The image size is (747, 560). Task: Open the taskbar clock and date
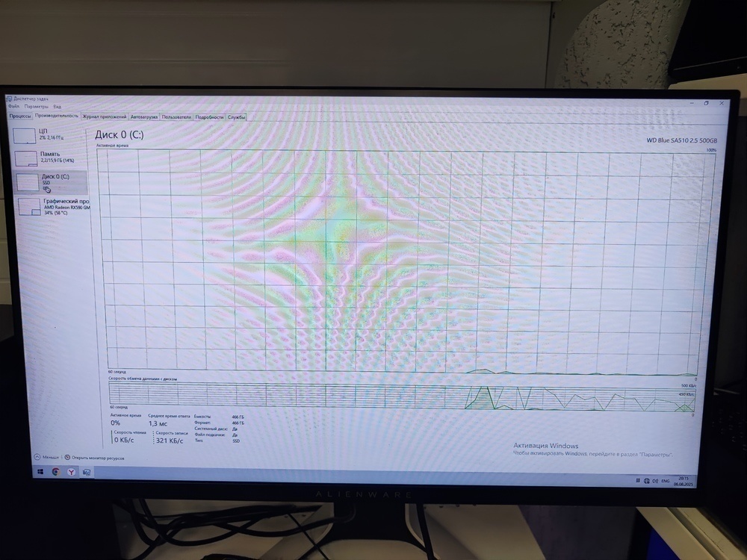[684, 481]
